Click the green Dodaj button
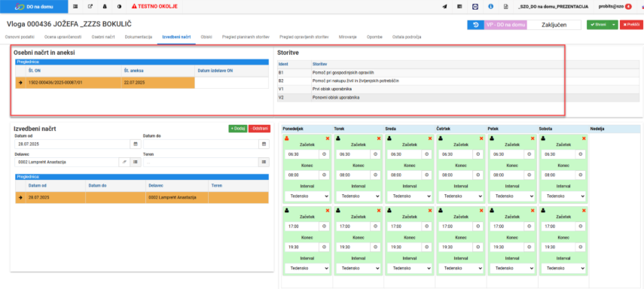The height and width of the screenshot is (289, 644). pos(238,129)
